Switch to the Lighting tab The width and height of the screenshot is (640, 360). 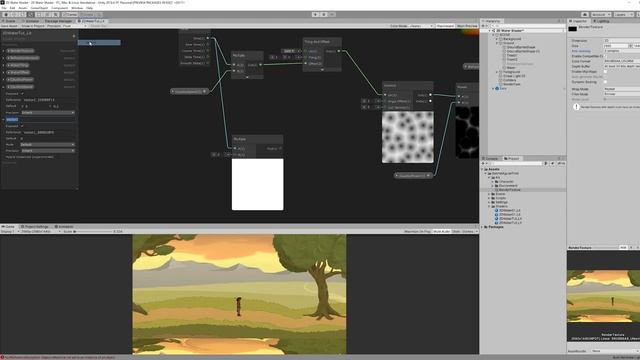pos(602,21)
